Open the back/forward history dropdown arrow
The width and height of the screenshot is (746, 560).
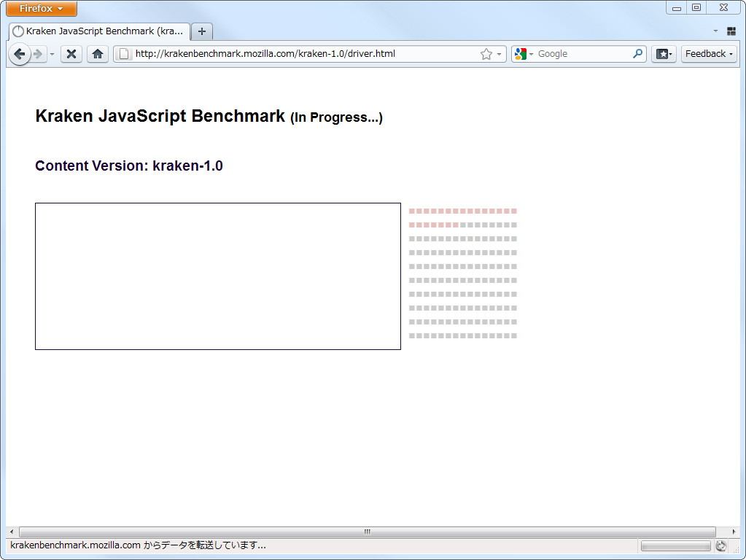click(52, 54)
